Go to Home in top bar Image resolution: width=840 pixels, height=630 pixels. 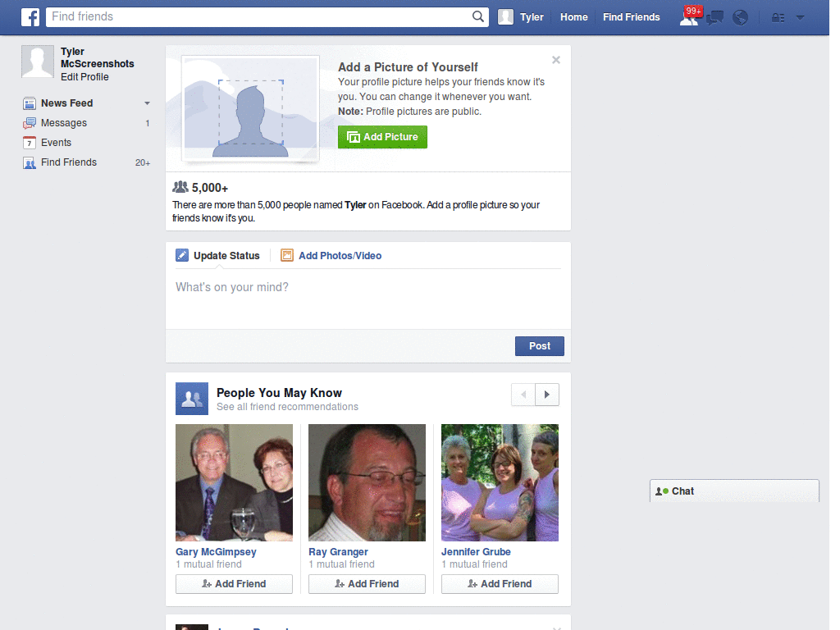click(x=573, y=17)
